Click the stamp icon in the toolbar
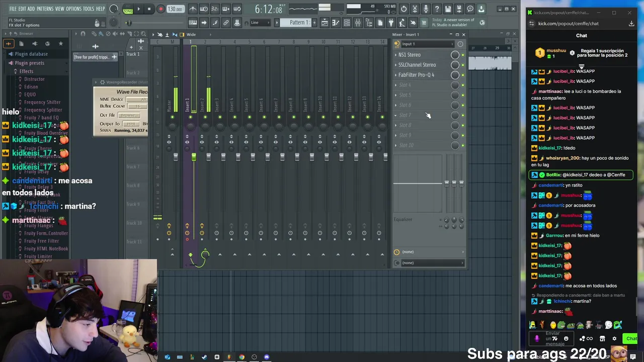Image resolution: width=644 pixels, height=362 pixels. click(x=237, y=23)
